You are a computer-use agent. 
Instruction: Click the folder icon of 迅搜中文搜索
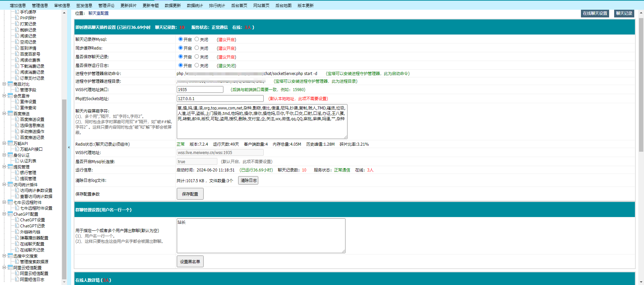10,256
